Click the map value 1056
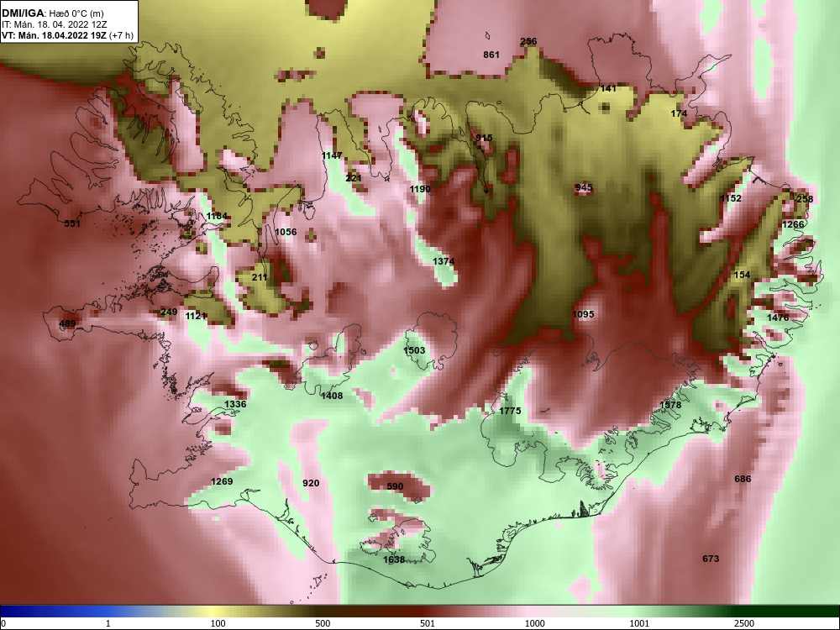Image resolution: width=840 pixels, height=630 pixels. pyautogui.click(x=286, y=232)
